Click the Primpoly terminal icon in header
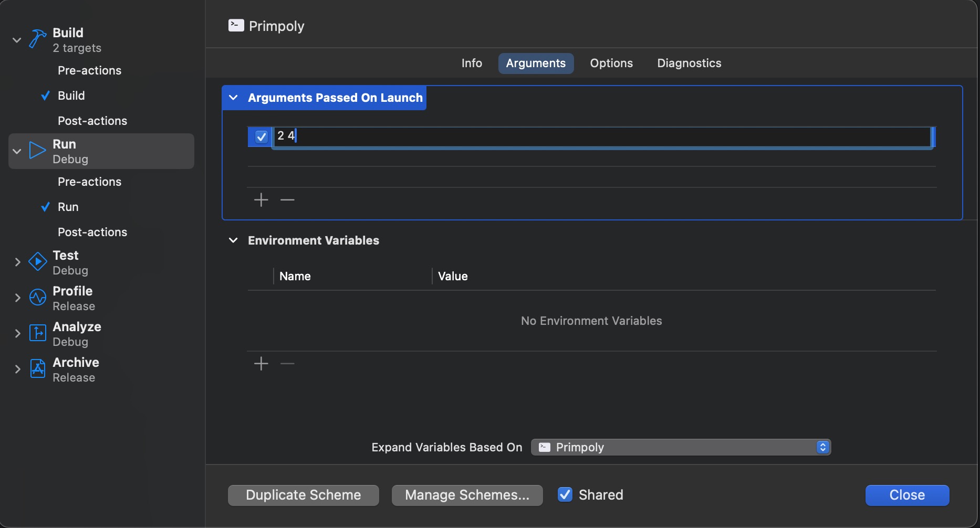Screen dimensions: 980x528 click(236, 25)
